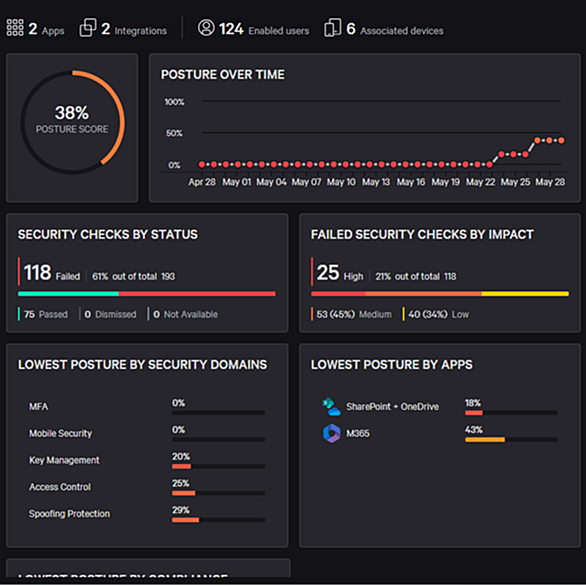
Task: Click the Associated devices icon
Action: [333, 28]
